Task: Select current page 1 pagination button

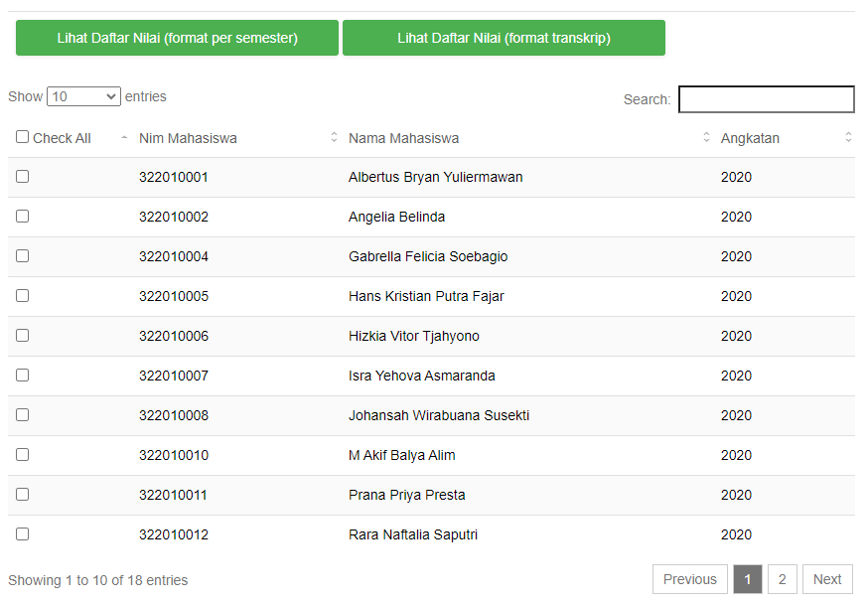Action: pyautogui.click(x=747, y=579)
